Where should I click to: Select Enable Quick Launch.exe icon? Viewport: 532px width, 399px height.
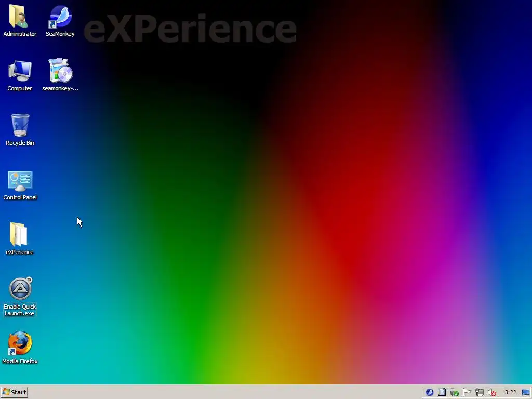(x=20, y=297)
